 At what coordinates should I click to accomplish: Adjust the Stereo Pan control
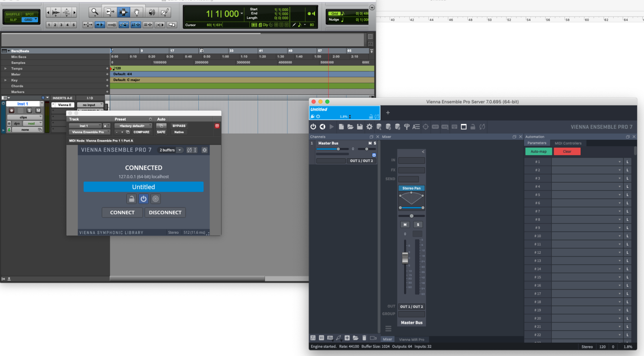411,200
